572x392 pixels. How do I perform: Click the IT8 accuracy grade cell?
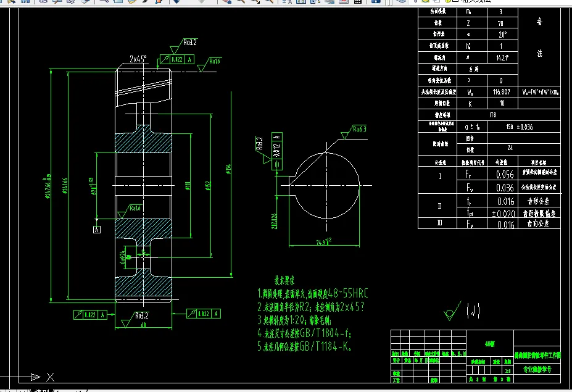508,115
